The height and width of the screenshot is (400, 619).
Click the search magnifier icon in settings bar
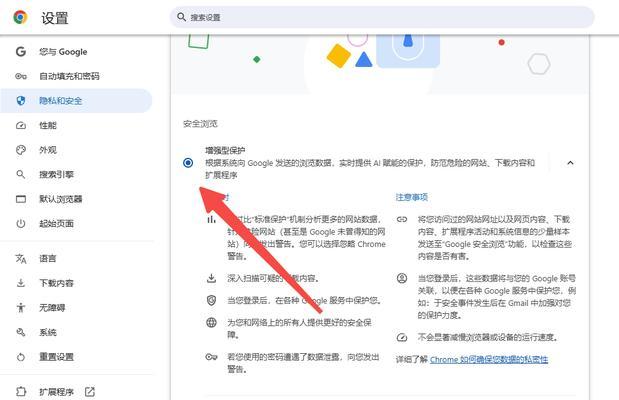tap(181, 17)
